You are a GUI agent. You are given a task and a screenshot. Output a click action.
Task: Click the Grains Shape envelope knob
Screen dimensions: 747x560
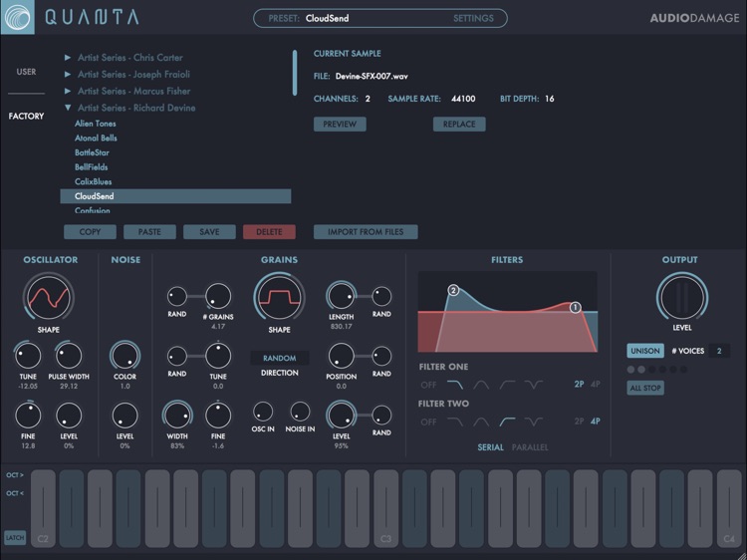[279, 297]
